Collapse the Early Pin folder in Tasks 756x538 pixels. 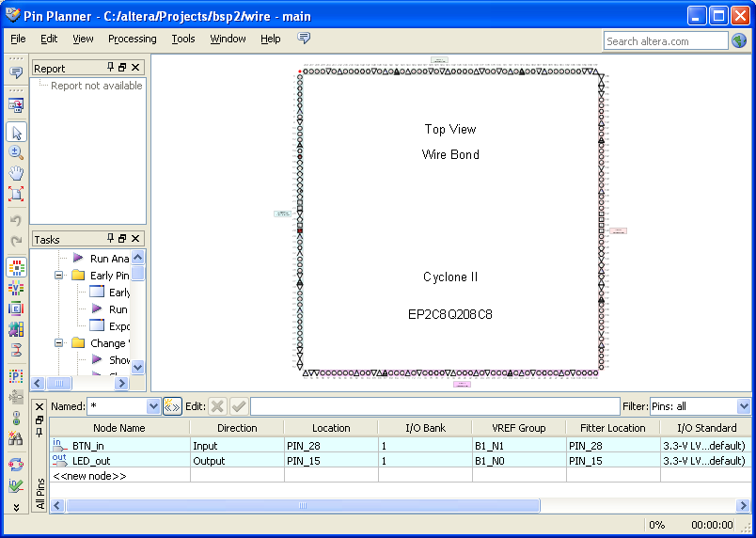58,276
